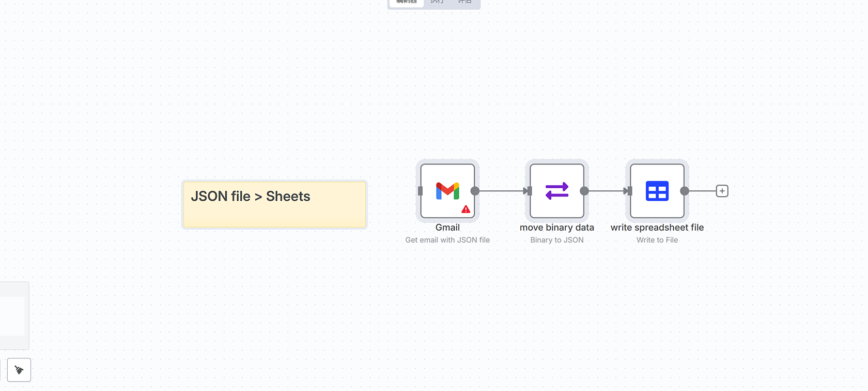Open the 执行 (Executions) tab
Screen dimensions: 868x391
coord(437,2)
